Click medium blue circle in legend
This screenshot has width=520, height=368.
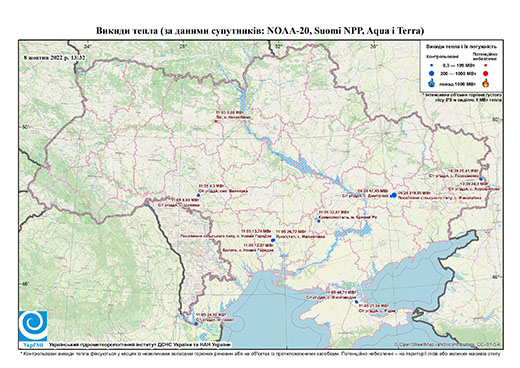[432, 74]
